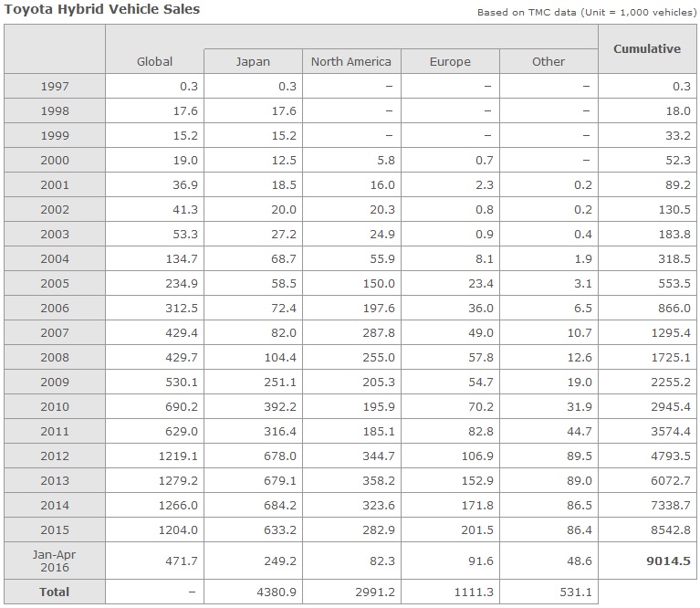Viewport: 700px width, 608px height.
Task: Select the 1997 row label
Action: coord(55,86)
